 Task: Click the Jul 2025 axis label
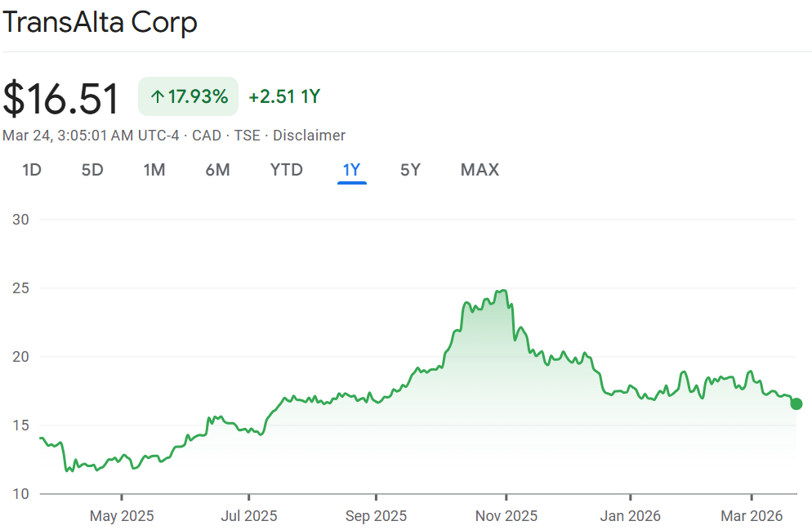coord(249,516)
